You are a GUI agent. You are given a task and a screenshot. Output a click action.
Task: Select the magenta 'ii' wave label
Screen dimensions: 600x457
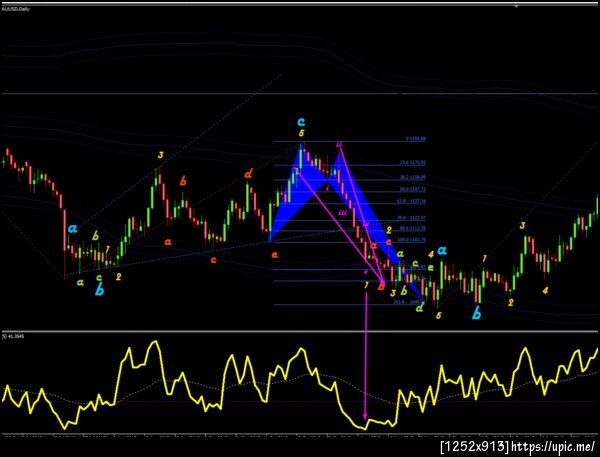339,145
